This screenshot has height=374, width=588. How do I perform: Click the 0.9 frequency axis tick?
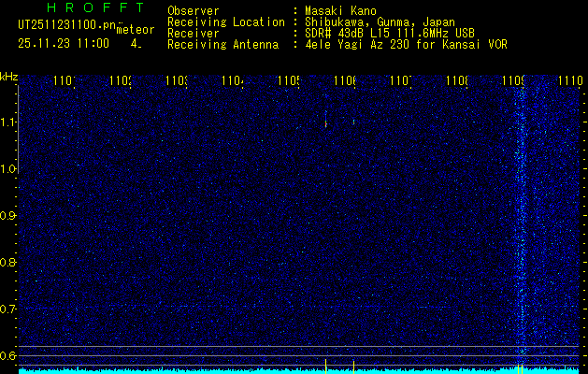(8, 216)
